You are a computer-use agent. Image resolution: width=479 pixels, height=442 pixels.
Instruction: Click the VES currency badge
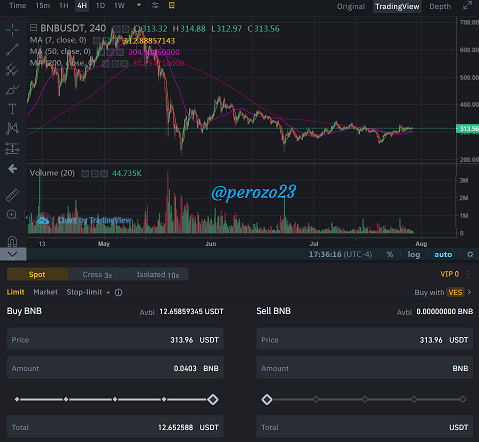coord(455,292)
